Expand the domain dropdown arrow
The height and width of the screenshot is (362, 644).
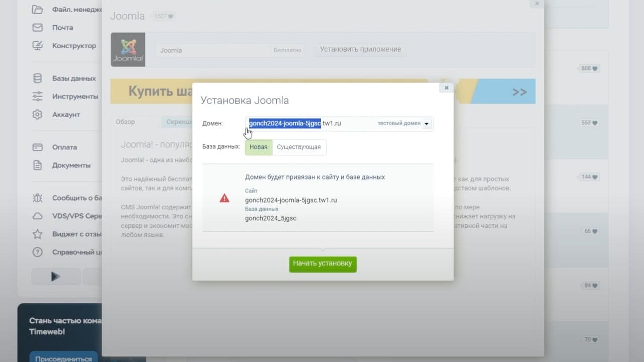[x=427, y=124]
